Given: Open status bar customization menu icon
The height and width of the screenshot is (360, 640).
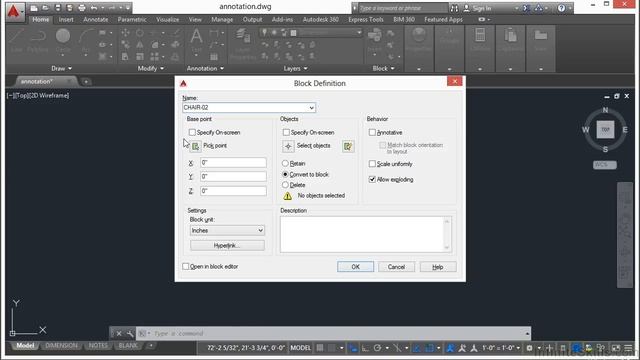Looking at the screenshot, I should click(629, 348).
